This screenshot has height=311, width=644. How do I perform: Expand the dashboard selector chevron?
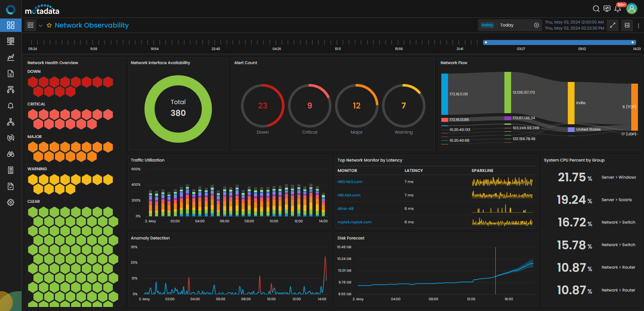click(x=41, y=26)
